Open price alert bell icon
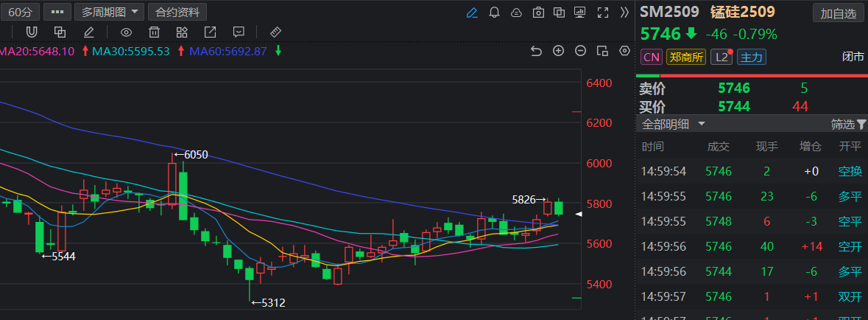The image size is (868, 320). [x=494, y=13]
